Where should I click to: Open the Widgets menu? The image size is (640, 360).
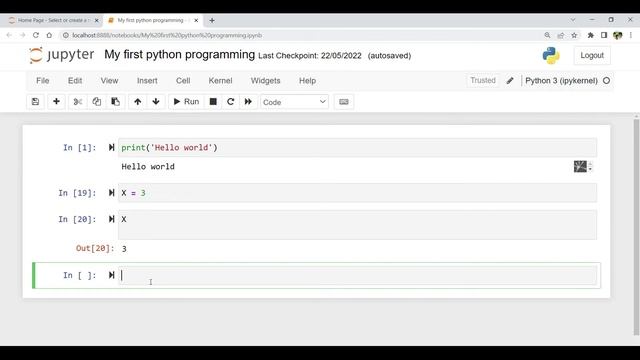(x=265, y=80)
